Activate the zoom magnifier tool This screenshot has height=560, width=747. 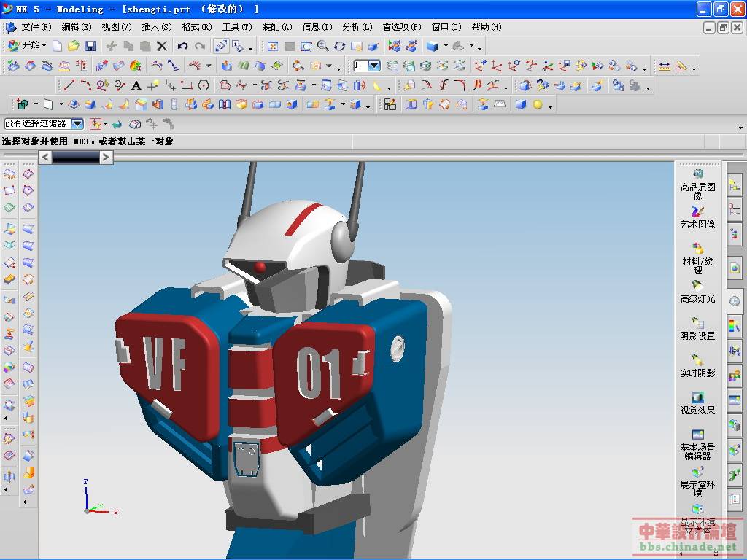(323, 46)
